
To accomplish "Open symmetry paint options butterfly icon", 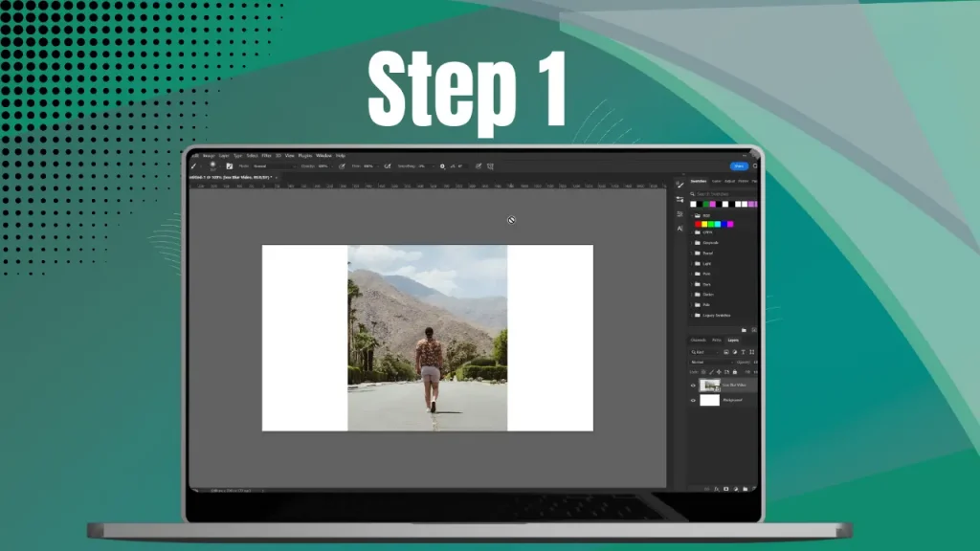I will click(491, 166).
